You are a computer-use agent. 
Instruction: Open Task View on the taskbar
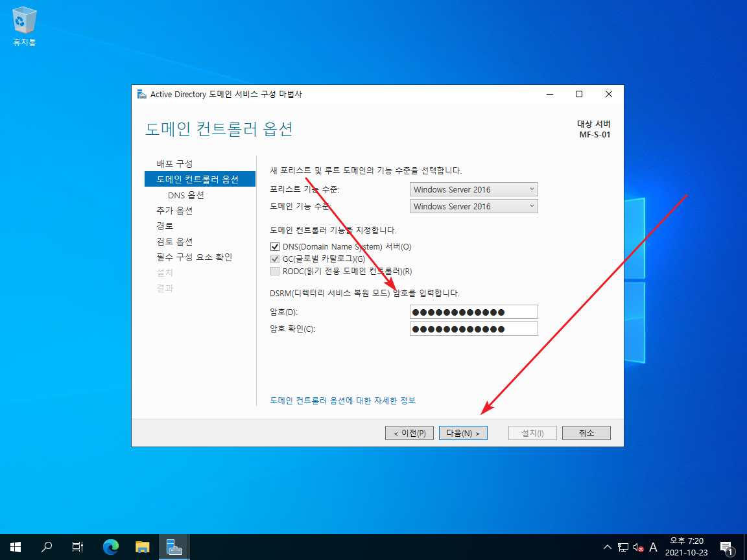point(78,547)
